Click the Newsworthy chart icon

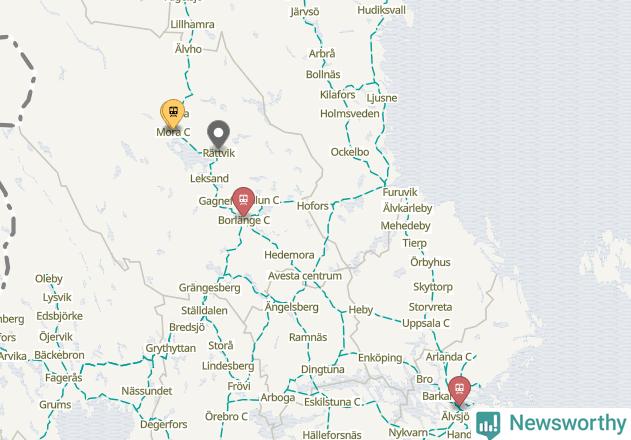point(488,424)
